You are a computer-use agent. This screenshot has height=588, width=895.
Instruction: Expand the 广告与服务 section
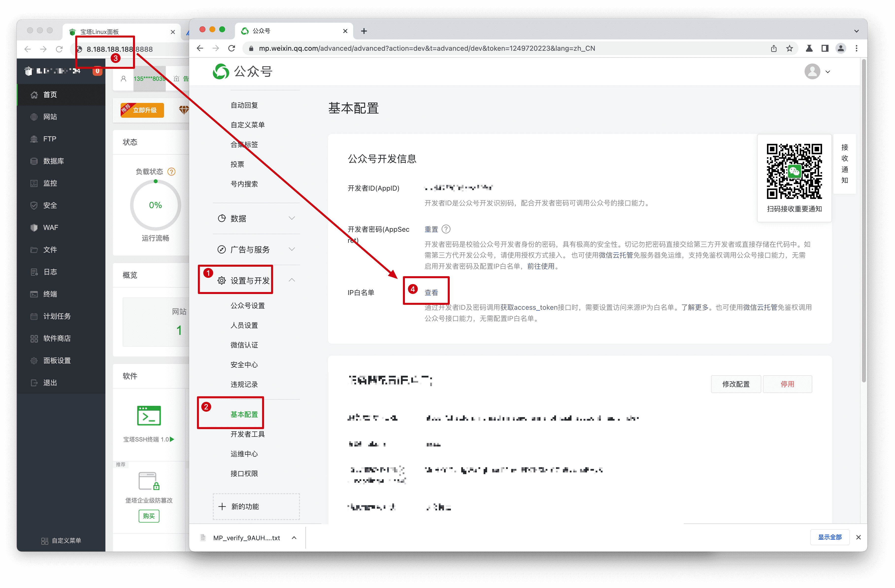[292, 249]
